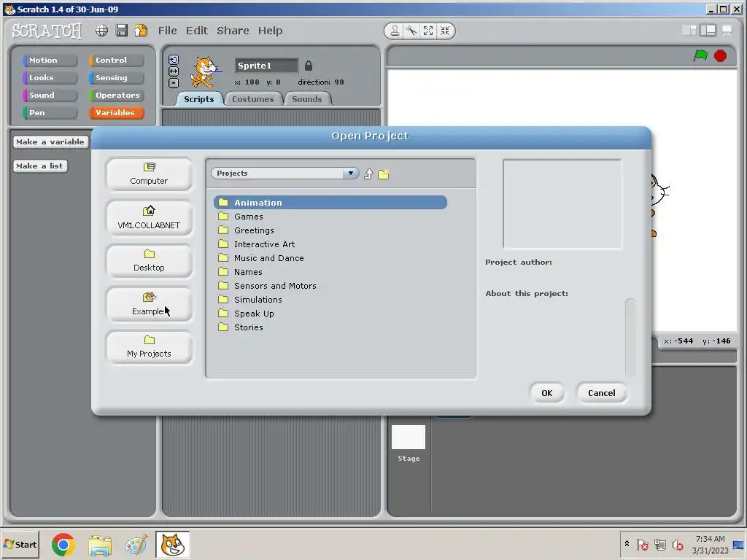Confirm with the OK button
This screenshot has height=560, width=747.
point(547,393)
